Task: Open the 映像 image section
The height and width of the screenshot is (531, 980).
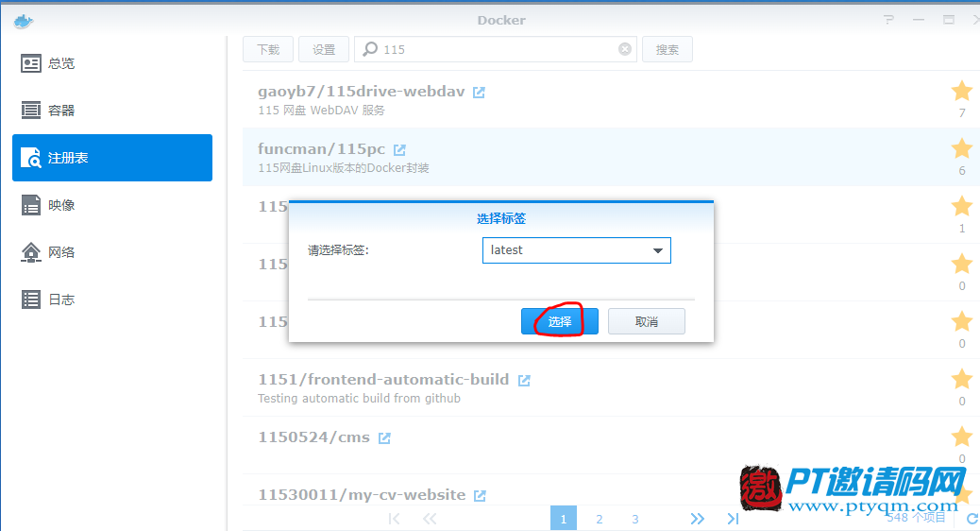Action: coord(111,205)
